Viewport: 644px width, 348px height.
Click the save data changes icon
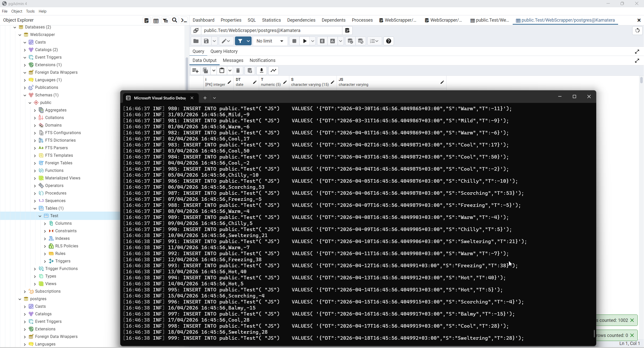click(x=250, y=70)
